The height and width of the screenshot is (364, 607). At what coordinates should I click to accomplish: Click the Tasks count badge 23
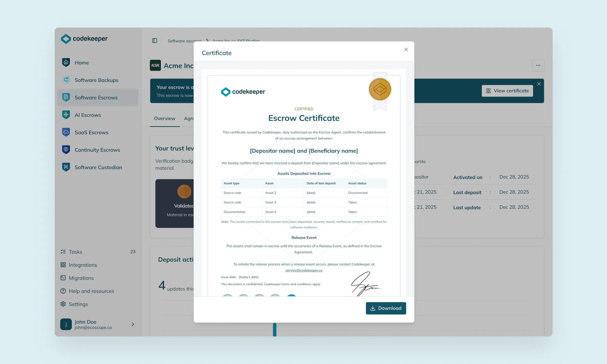pyautogui.click(x=133, y=252)
